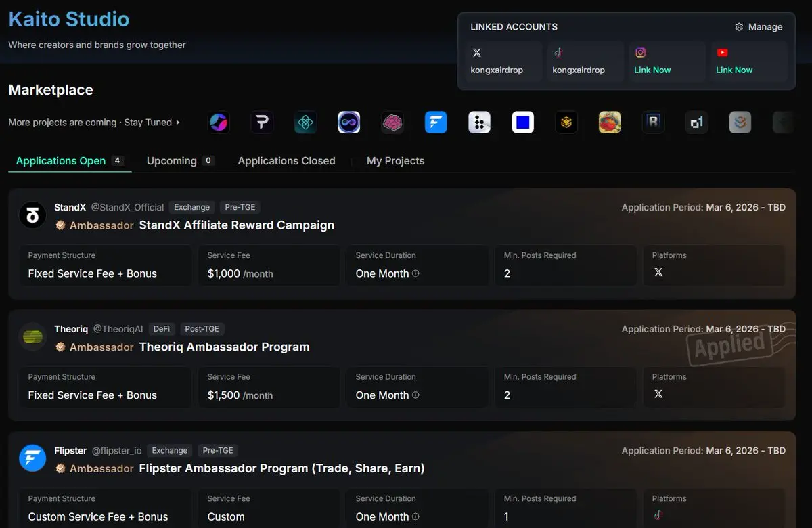Select the Applications Open tab
The height and width of the screenshot is (528, 812).
tap(70, 161)
